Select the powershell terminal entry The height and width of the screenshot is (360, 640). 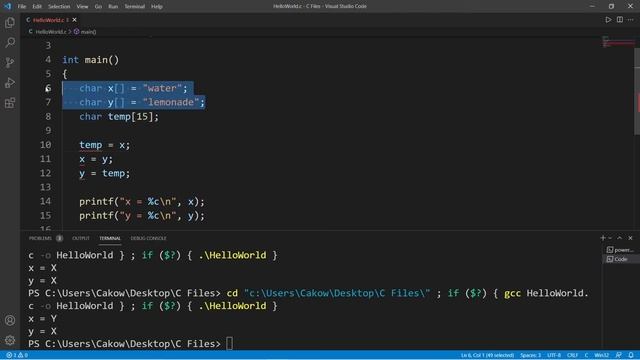tap(620, 250)
